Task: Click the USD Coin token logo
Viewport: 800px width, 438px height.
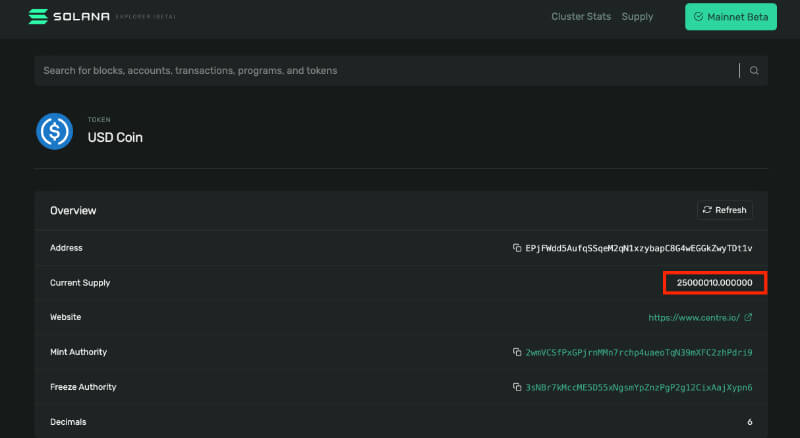Action: tap(54, 131)
